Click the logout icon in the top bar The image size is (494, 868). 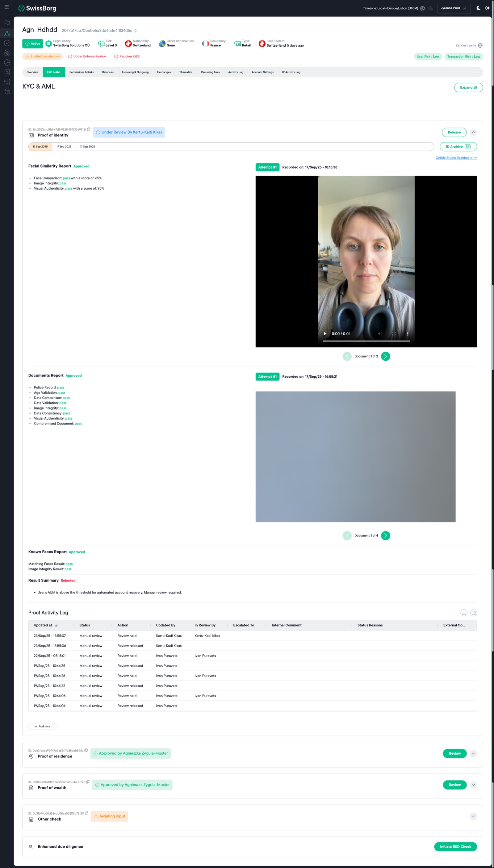[487, 8]
